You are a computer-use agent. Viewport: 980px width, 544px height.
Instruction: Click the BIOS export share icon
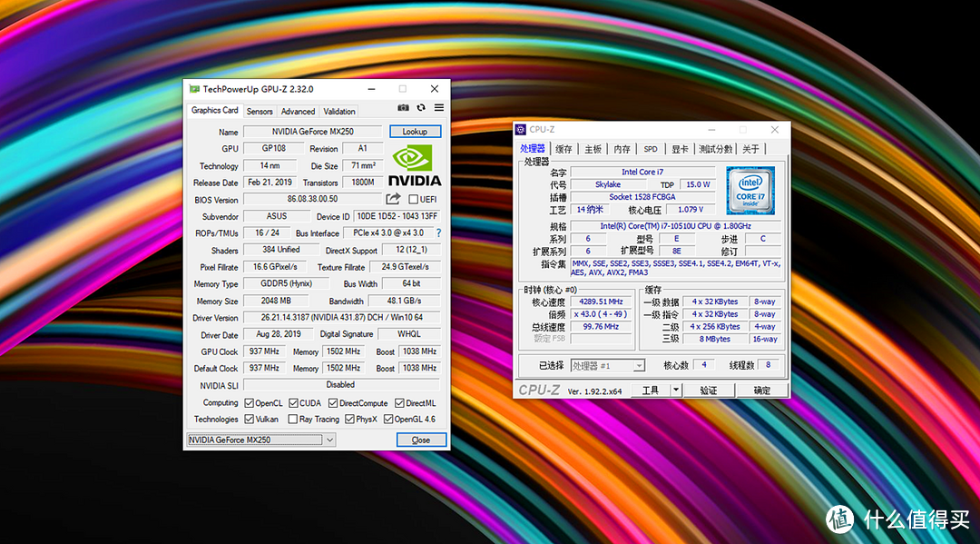pos(393,199)
